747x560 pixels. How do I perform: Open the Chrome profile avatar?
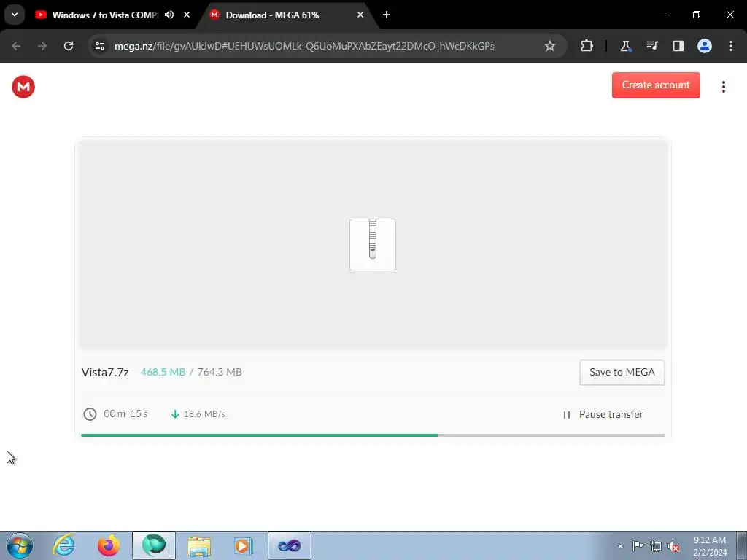point(704,46)
